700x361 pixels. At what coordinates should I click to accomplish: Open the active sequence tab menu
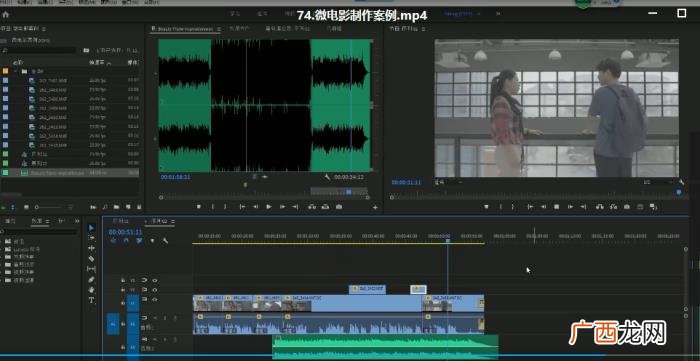172,221
